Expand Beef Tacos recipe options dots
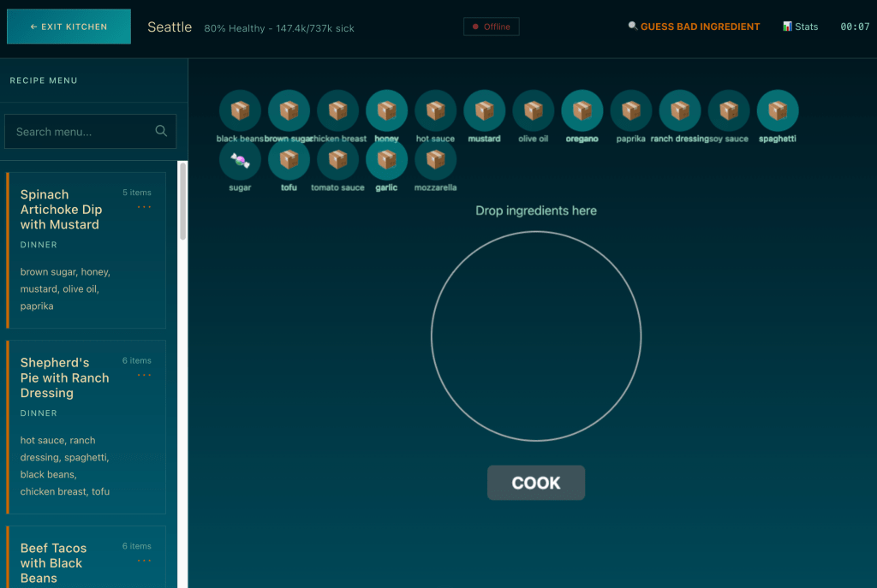 pyautogui.click(x=144, y=561)
